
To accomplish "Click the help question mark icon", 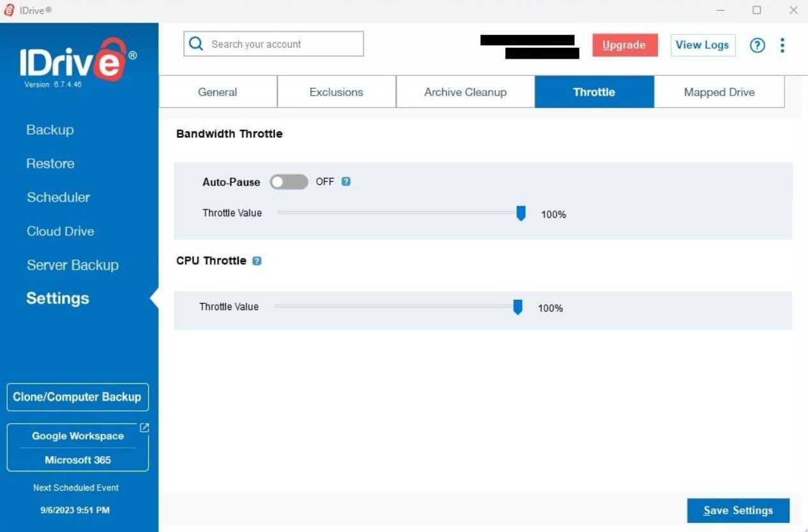I will (757, 45).
